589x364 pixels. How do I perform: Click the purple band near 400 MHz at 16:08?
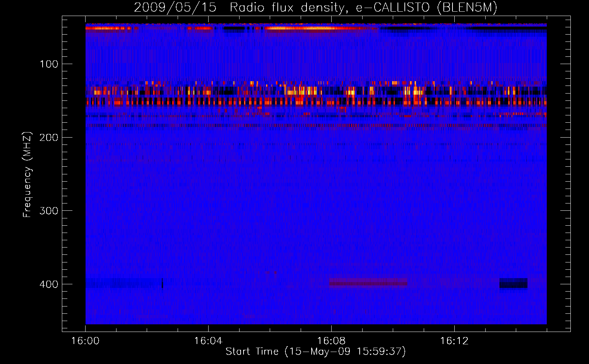coord(368,283)
